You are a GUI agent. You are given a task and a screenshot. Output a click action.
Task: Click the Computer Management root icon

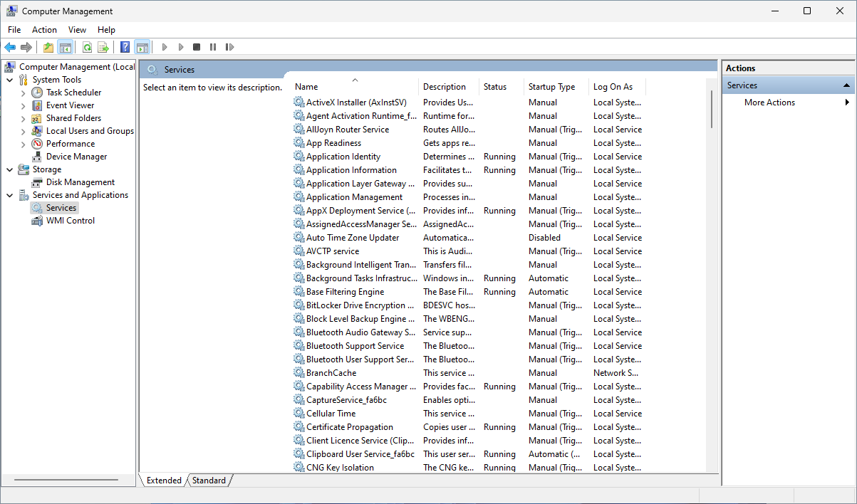tap(10, 67)
